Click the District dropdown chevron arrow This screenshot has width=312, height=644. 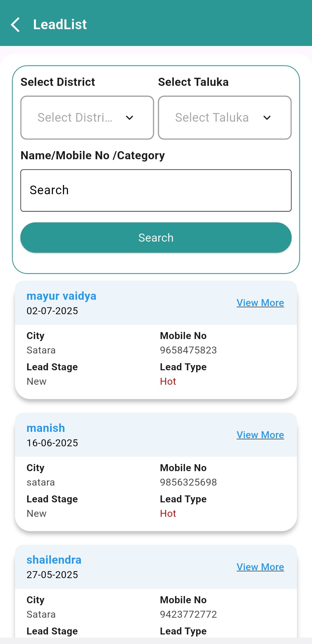point(130,118)
